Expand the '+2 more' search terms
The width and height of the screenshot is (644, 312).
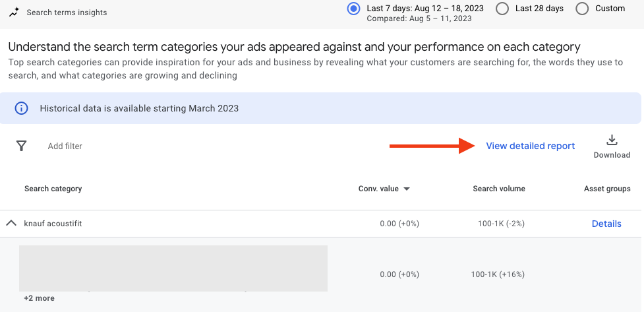coord(39,298)
